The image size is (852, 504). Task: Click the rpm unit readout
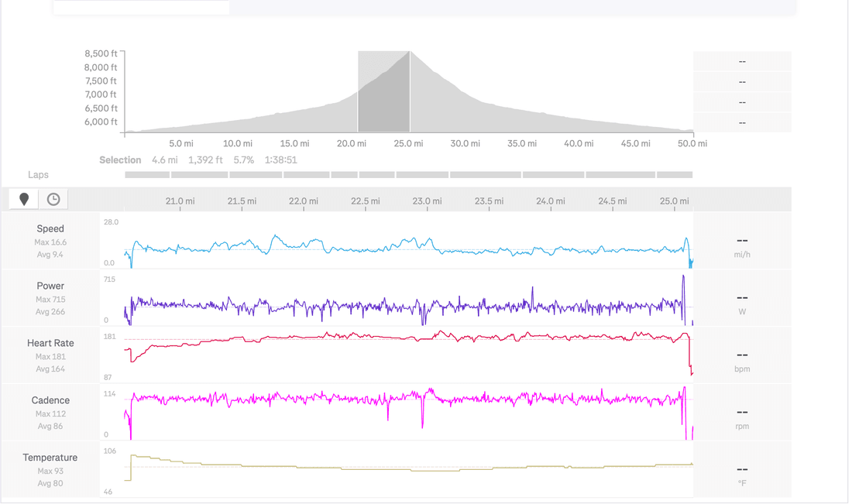(x=742, y=427)
